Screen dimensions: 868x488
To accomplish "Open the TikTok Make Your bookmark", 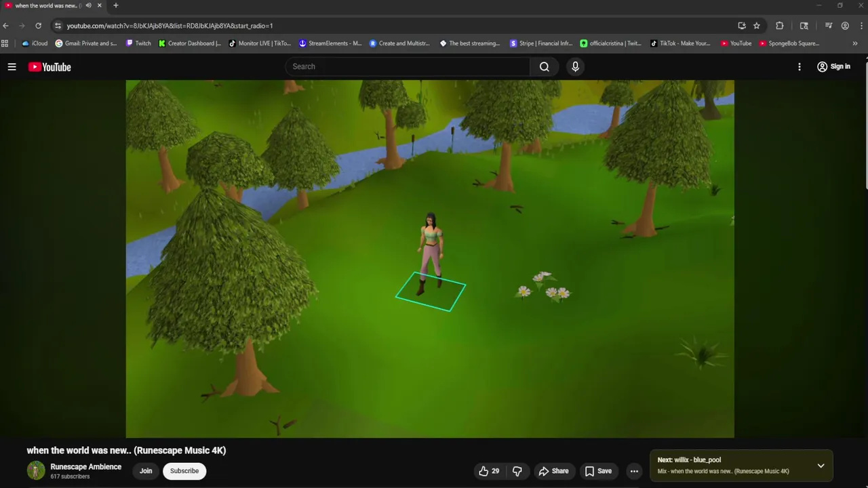I will click(x=680, y=43).
